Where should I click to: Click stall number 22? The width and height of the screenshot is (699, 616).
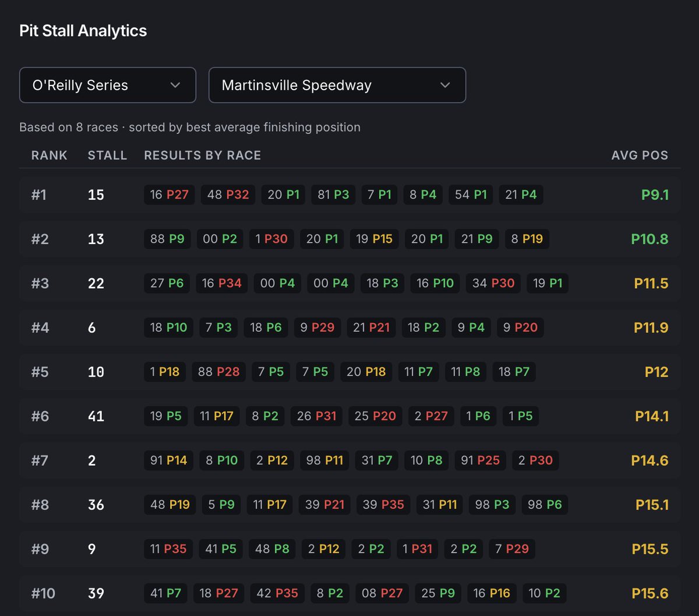[x=96, y=283]
